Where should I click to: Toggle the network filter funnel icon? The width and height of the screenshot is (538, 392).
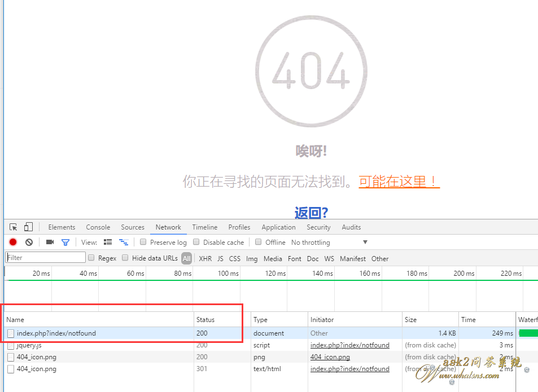[x=65, y=243]
